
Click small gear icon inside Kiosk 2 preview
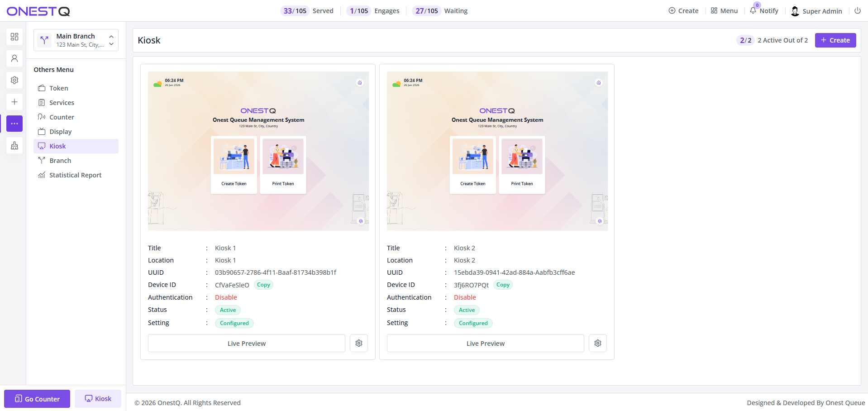point(600,221)
